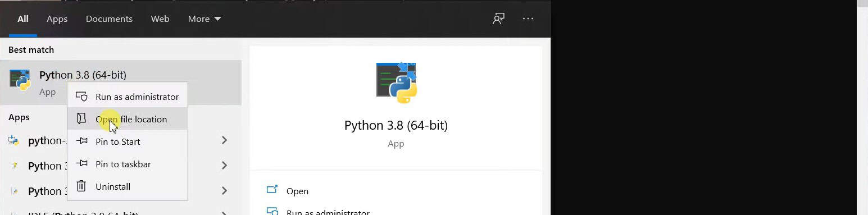Click the large Python logo in the preview pane

tap(396, 83)
